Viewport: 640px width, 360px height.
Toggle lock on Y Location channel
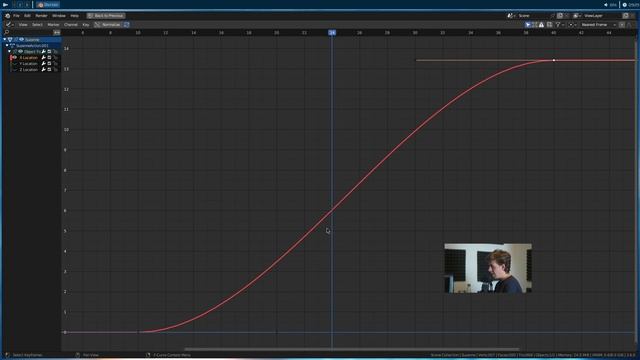click(x=55, y=64)
